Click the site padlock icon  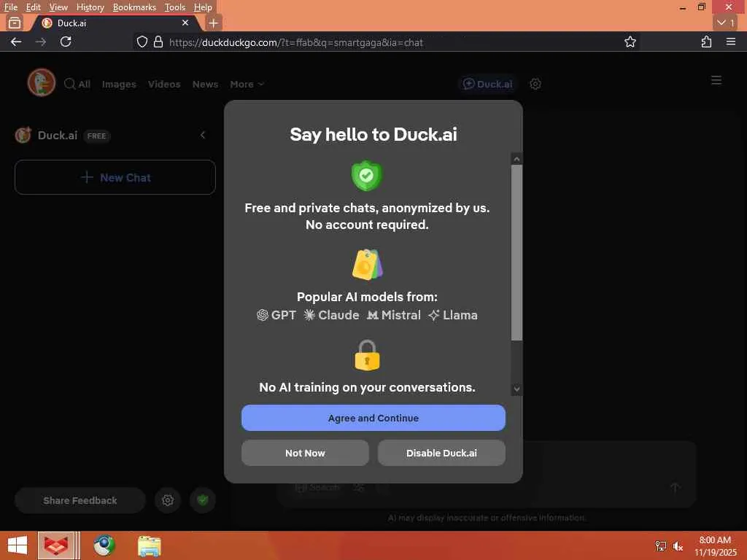click(x=158, y=42)
